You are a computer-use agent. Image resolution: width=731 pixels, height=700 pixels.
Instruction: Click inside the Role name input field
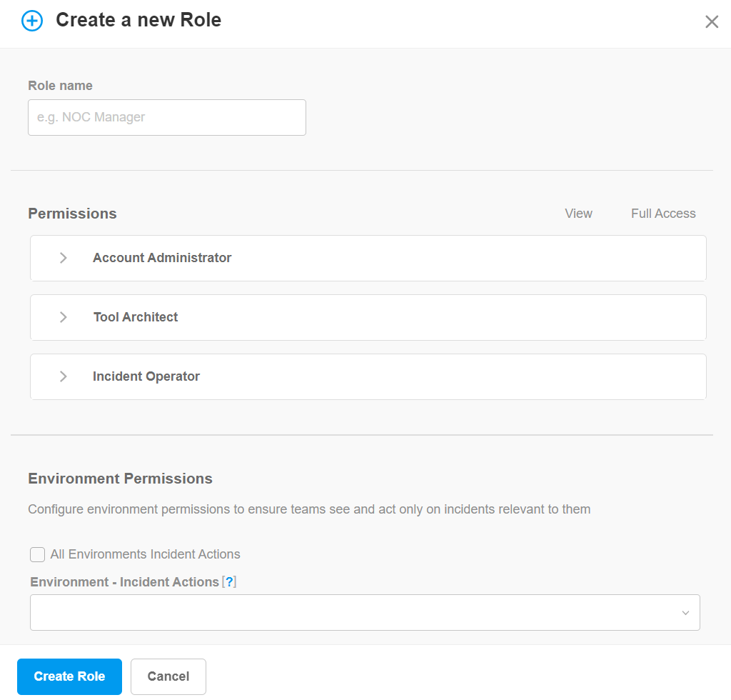click(166, 117)
